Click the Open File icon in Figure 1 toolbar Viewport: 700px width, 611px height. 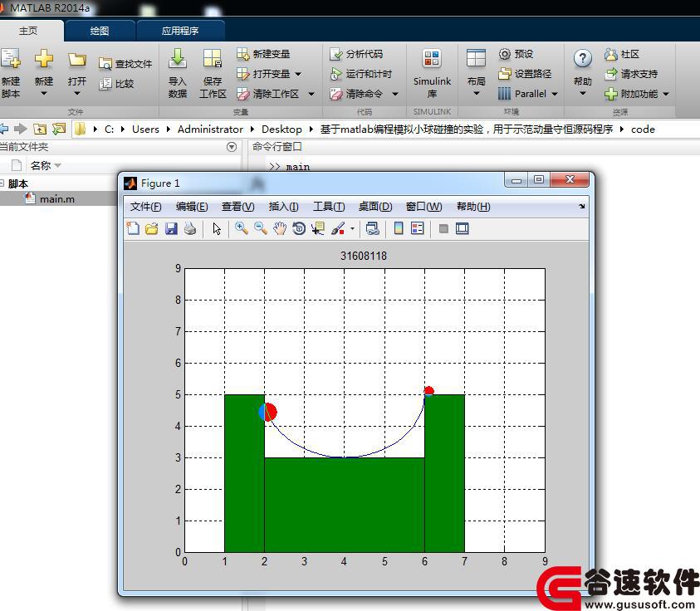coord(152,228)
